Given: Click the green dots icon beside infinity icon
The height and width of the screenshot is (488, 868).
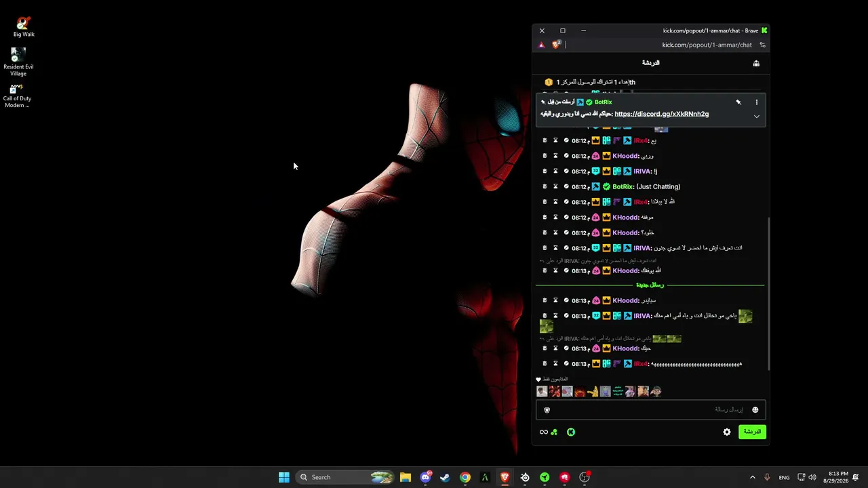Looking at the screenshot, I should (554, 432).
